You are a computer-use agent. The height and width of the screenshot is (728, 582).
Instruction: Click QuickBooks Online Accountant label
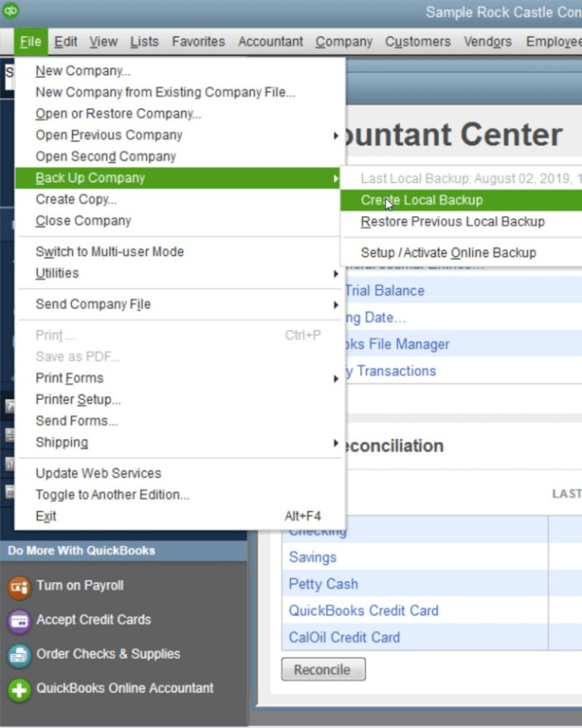click(x=125, y=688)
